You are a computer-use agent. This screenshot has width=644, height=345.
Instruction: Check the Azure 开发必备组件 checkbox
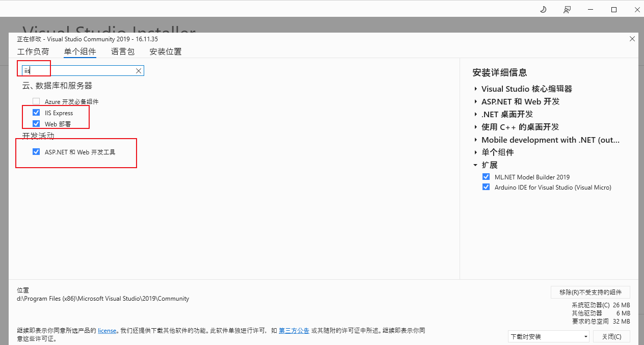click(36, 101)
